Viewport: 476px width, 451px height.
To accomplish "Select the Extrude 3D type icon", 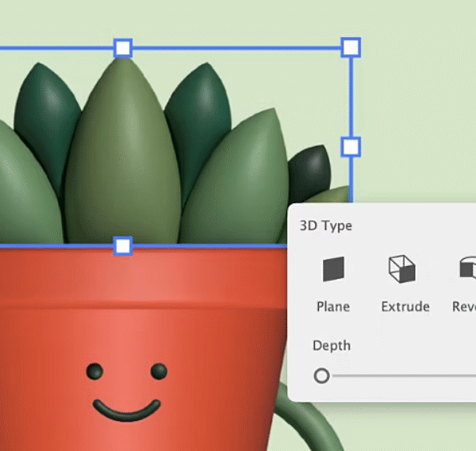I will click(x=402, y=268).
